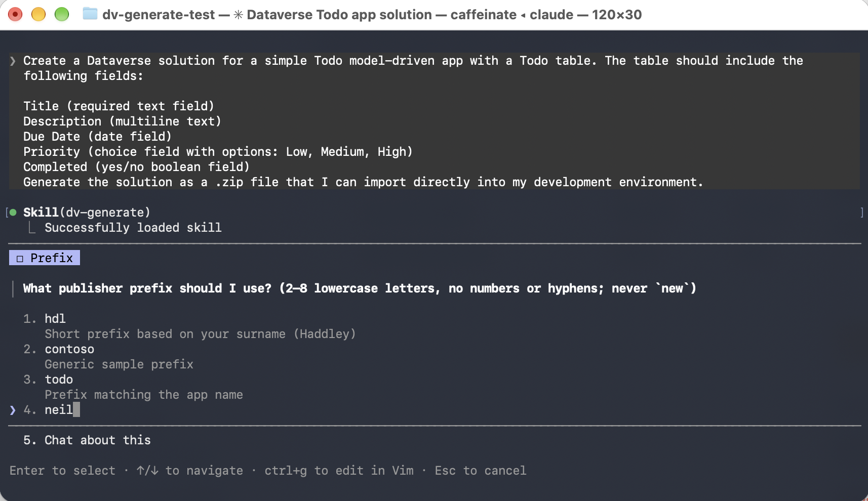Click the selection arrow next to option 4
This screenshot has width=868, height=501.
[x=13, y=410]
